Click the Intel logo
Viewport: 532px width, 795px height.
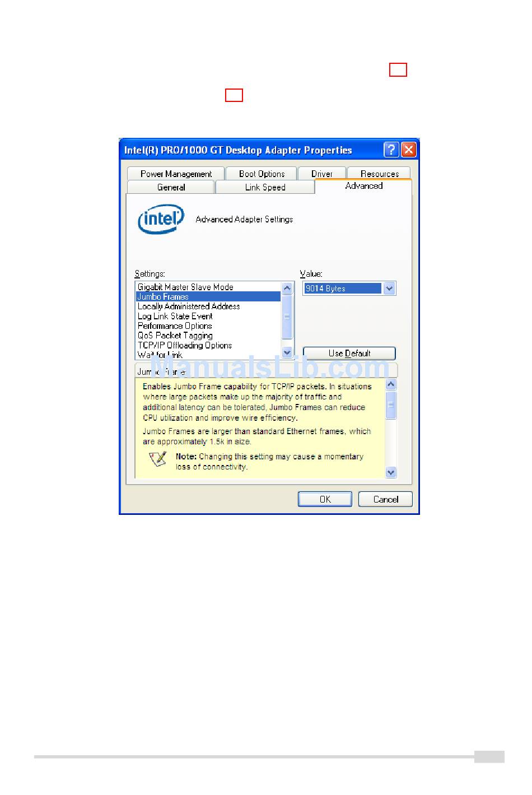point(161,218)
